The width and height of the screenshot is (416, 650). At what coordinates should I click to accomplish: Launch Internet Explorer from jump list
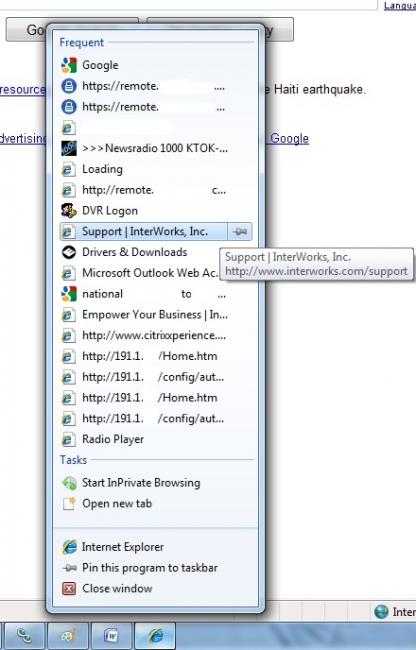[x=156, y=547]
